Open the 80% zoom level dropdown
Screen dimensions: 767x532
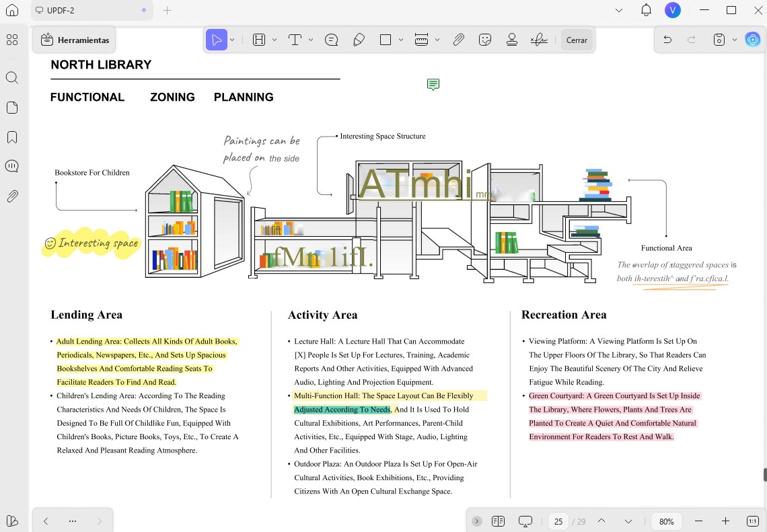pos(666,522)
